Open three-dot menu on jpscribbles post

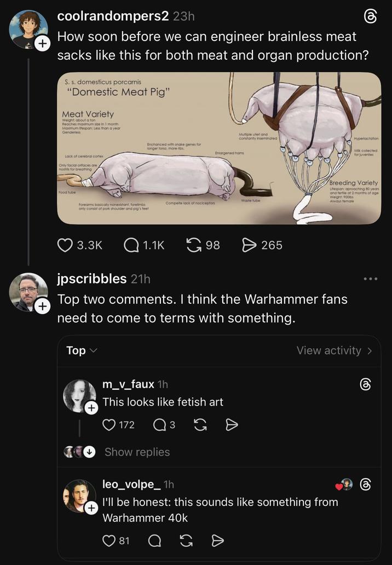371,279
